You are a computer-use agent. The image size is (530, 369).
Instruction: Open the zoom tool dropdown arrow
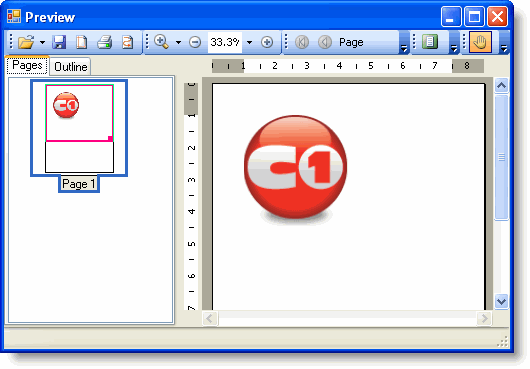(178, 43)
